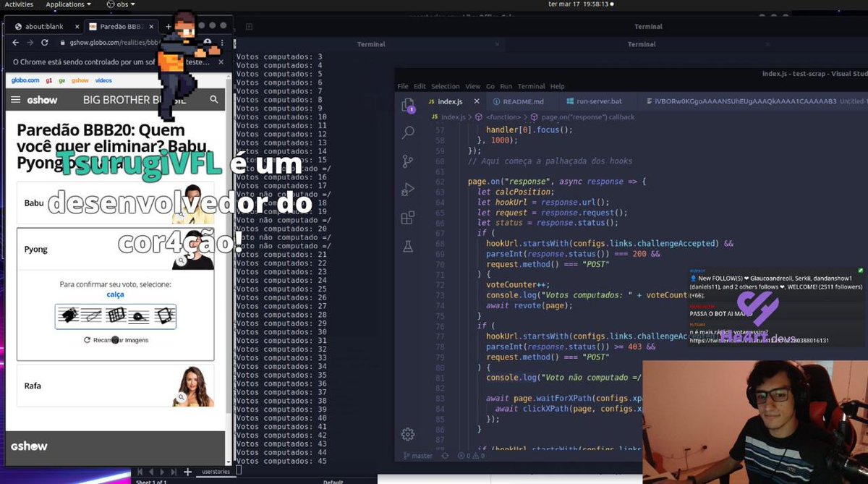Click the Chrome back arrow
Image resolution: width=868 pixels, height=484 pixels.
coord(16,43)
